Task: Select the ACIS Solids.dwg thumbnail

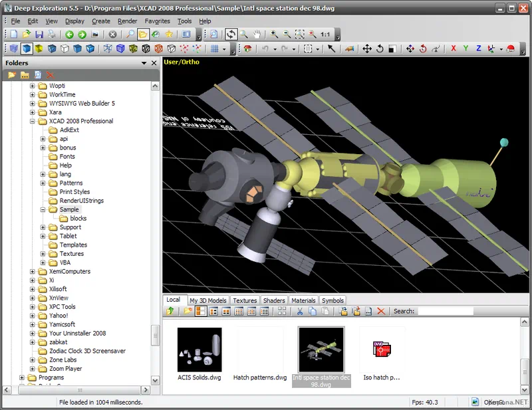Action: (199, 350)
